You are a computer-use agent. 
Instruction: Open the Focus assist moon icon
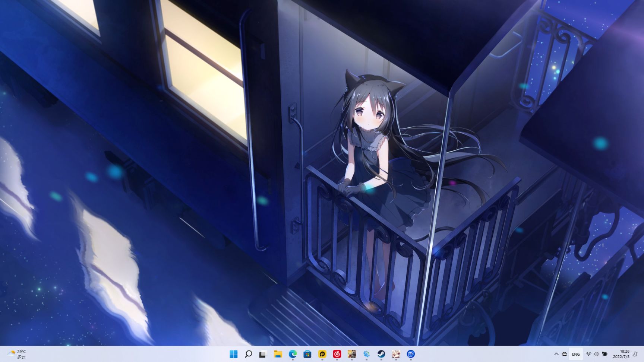point(635,354)
